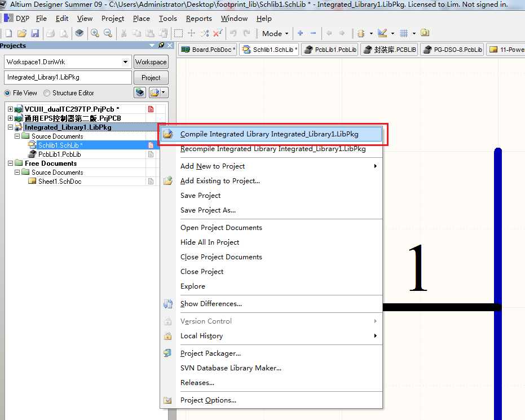
Task: Select Save Project in context menu
Action: coord(272,196)
